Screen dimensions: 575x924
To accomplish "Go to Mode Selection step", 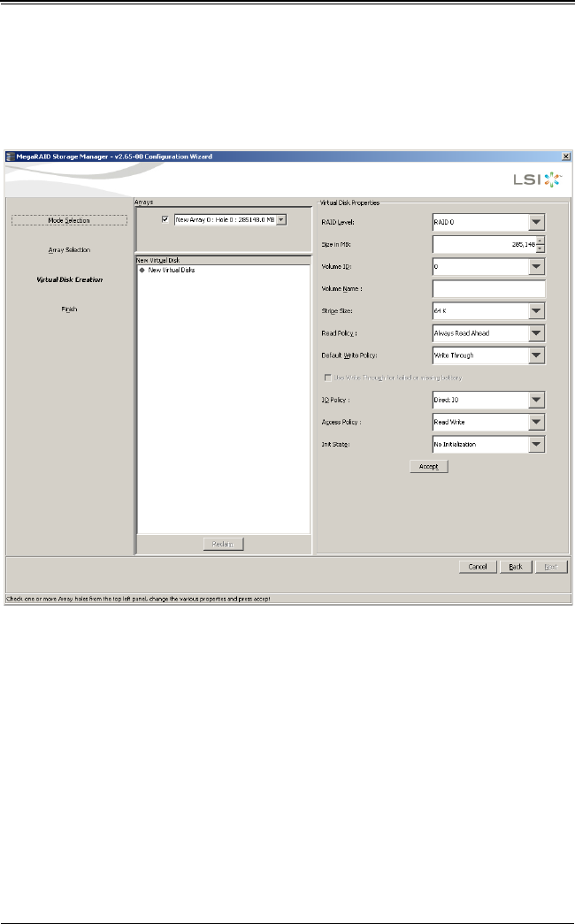I will pyautogui.click(x=69, y=220).
